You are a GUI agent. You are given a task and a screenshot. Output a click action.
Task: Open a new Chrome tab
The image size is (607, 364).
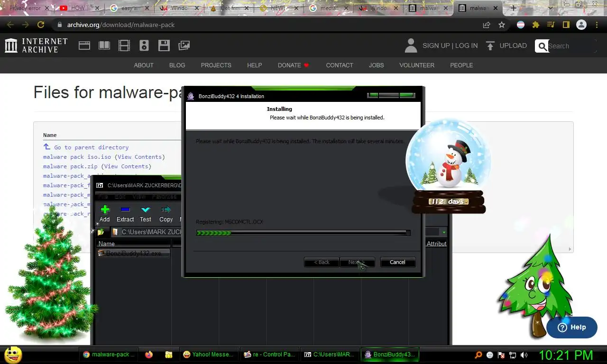[x=513, y=8]
